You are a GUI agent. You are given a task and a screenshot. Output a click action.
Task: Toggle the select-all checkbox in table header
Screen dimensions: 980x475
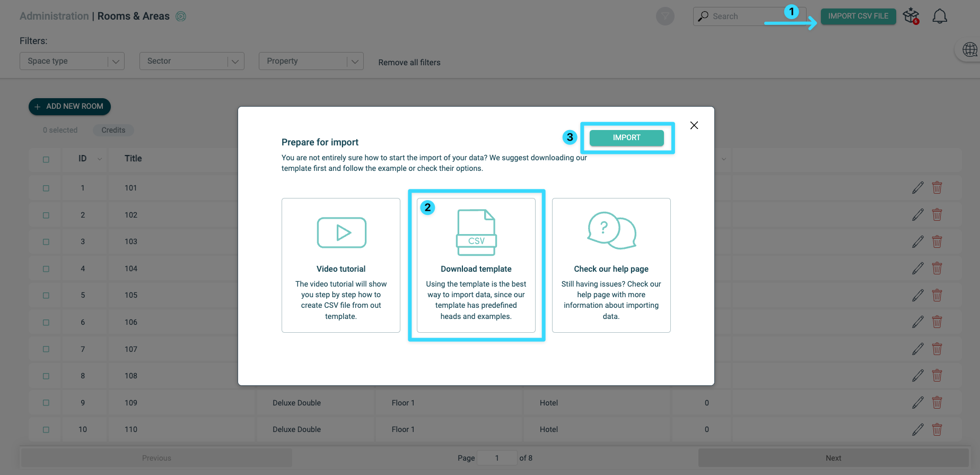pos(46,159)
